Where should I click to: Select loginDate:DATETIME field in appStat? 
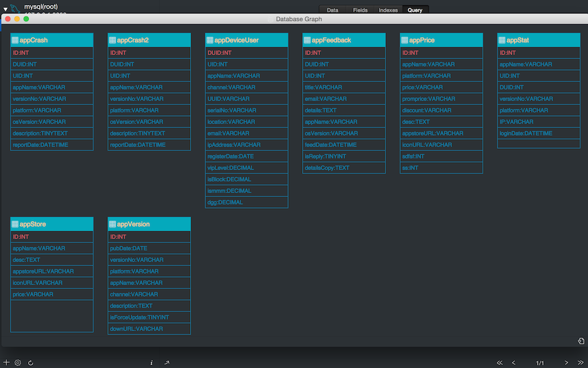pos(526,133)
